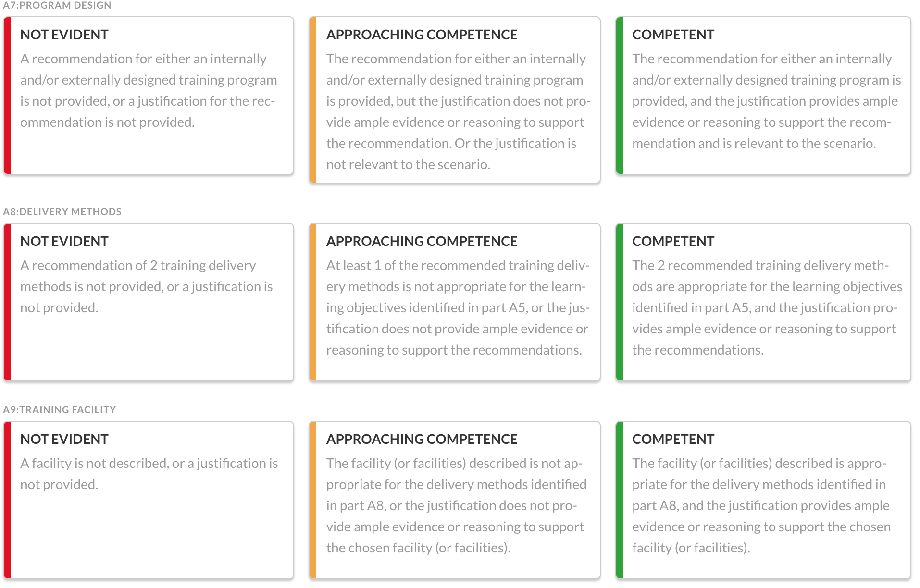Choose Approaching Competence card under Program Design
Screen dimensions: 920x588
[455, 100]
